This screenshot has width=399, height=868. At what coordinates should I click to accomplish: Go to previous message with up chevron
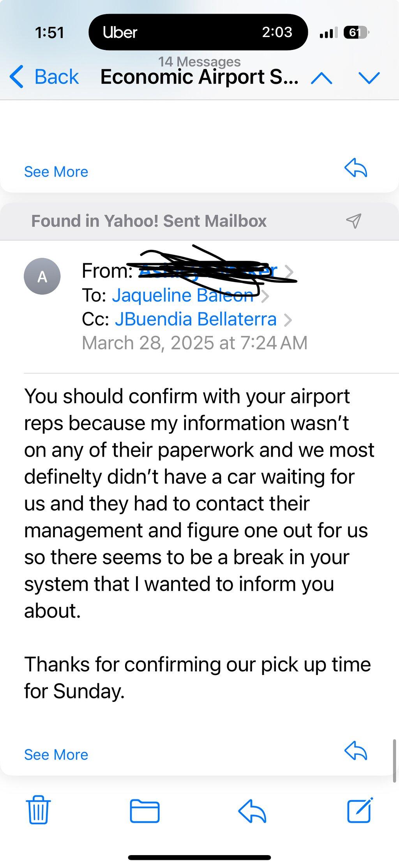[x=322, y=78]
